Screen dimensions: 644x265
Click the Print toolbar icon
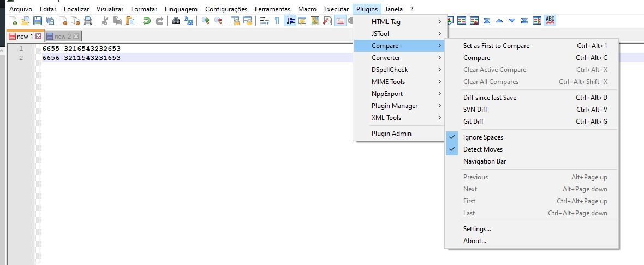88,21
